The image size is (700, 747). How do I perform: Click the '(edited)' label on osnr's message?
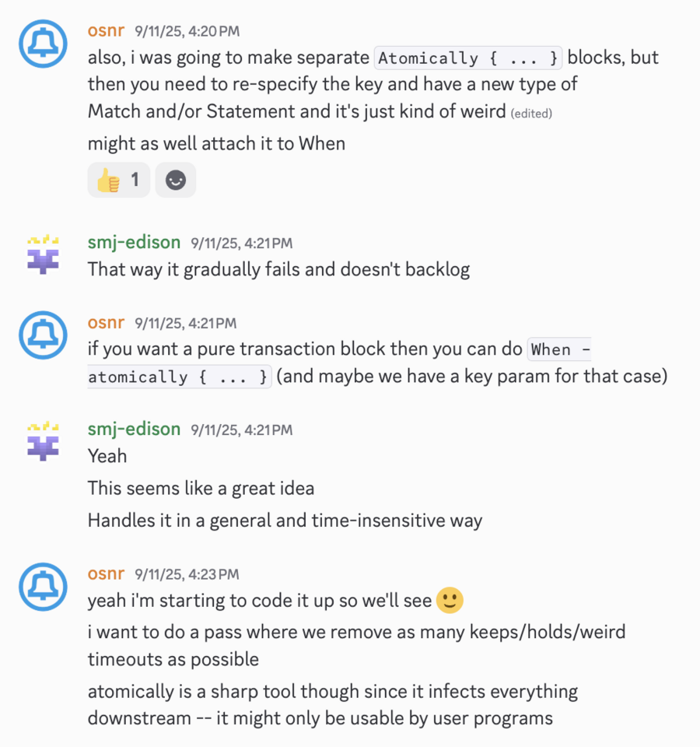coord(531,114)
